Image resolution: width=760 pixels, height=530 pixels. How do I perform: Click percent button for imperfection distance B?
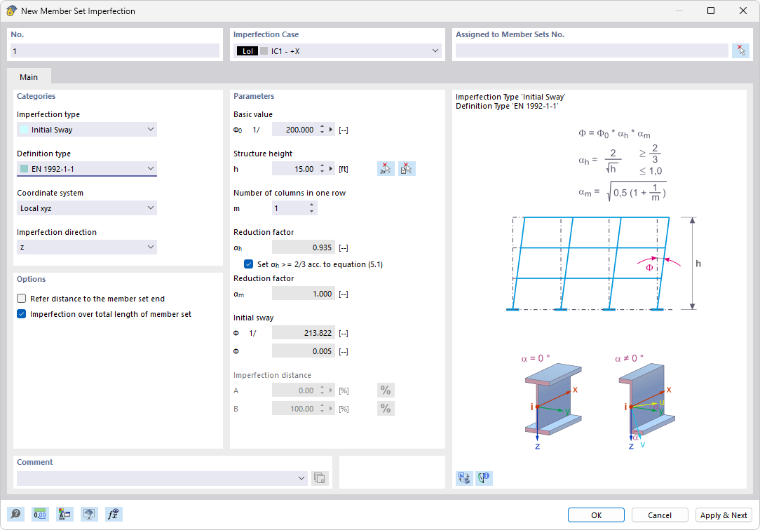click(386, 409)
